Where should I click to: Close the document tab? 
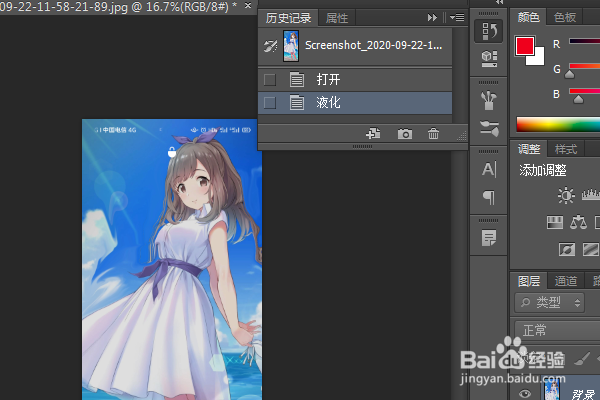[x=248, y=5]
